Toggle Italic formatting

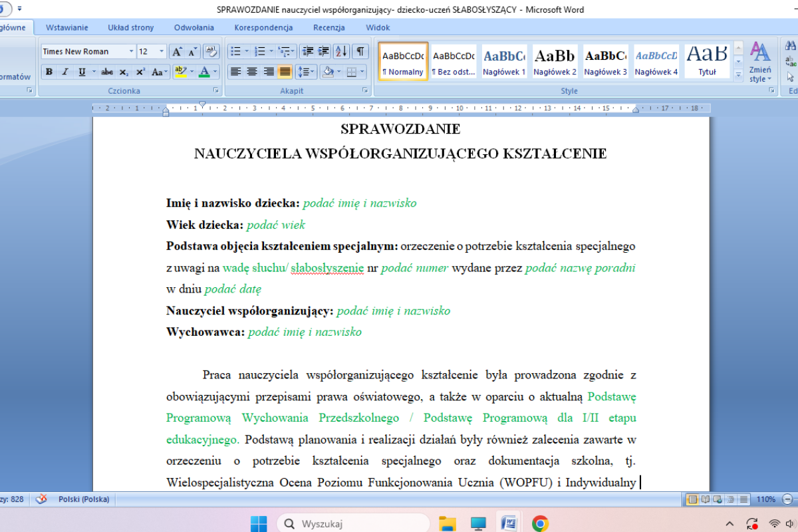tap(65, 72)
